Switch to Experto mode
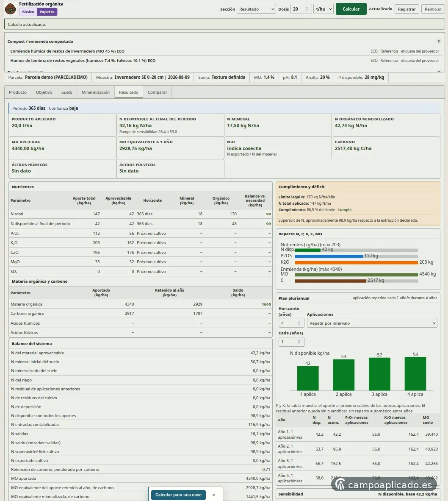Viewport: 448px width, 501px height. coord(47,12)
